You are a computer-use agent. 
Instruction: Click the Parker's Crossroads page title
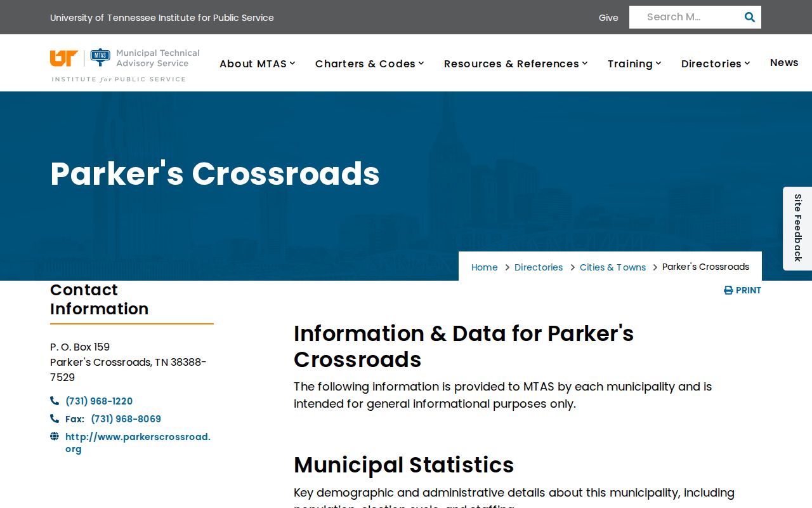click(215, 173)
